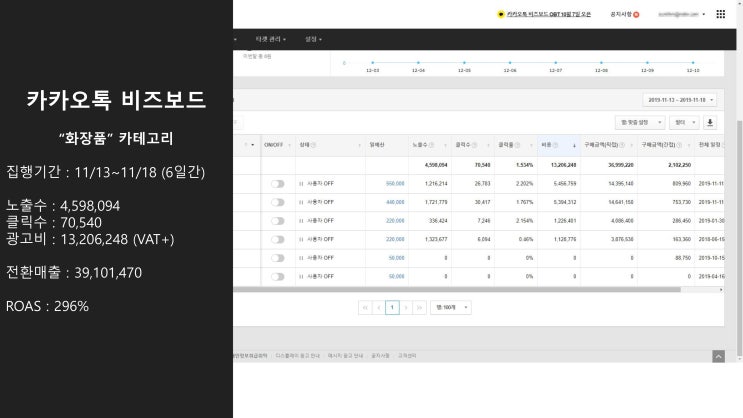The height and width of the screenshot is (418, 743).
Task: Toggle switch in row with 336,424 impressions
Action: pyautogui.click(x=278, y=221)
